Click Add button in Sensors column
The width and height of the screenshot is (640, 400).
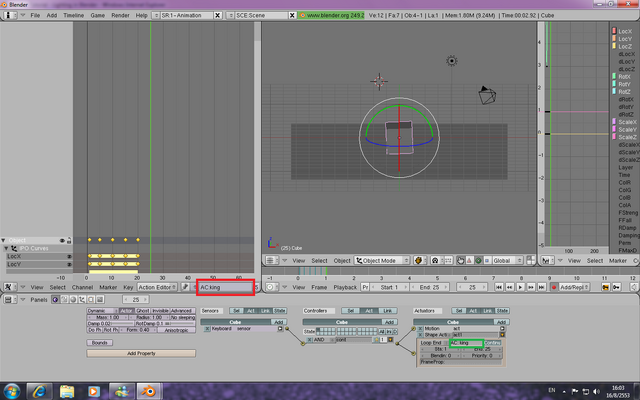pos(279,322)
